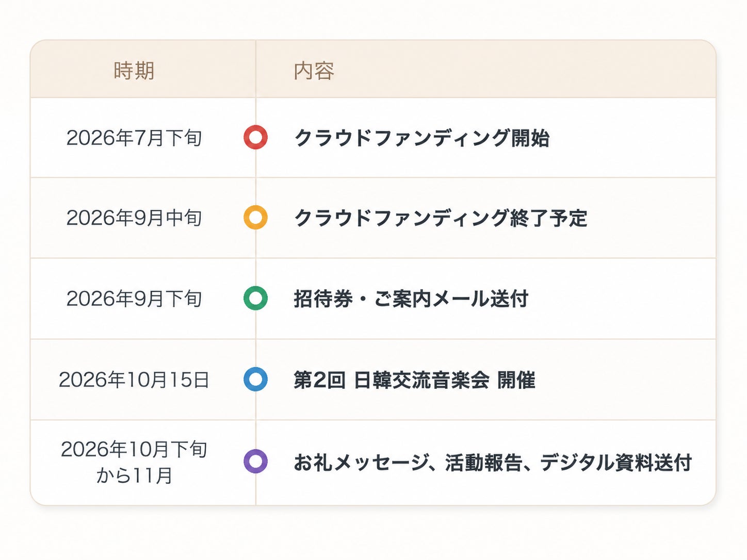The image size is (747, 560).
Task: Click the purple timeline marker circle
Action: tap(255, 461)
